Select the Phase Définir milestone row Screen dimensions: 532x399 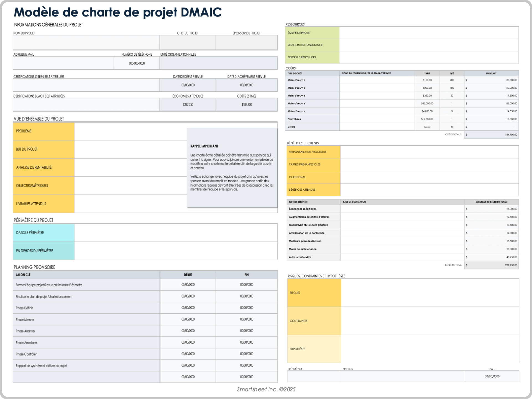[145, 308]
